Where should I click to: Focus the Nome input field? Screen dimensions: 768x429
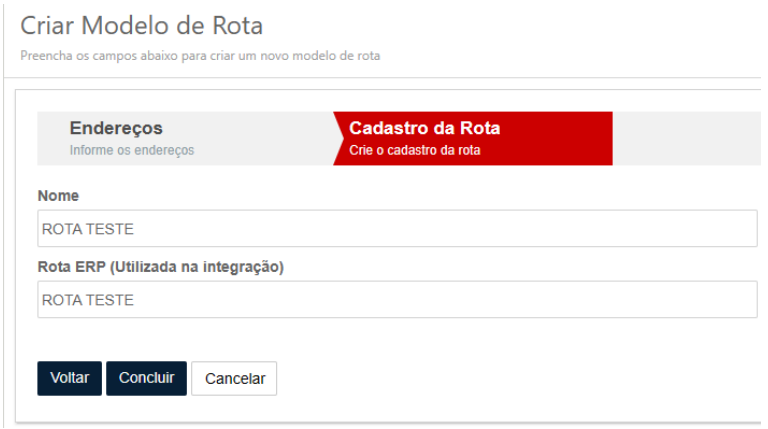397,229
